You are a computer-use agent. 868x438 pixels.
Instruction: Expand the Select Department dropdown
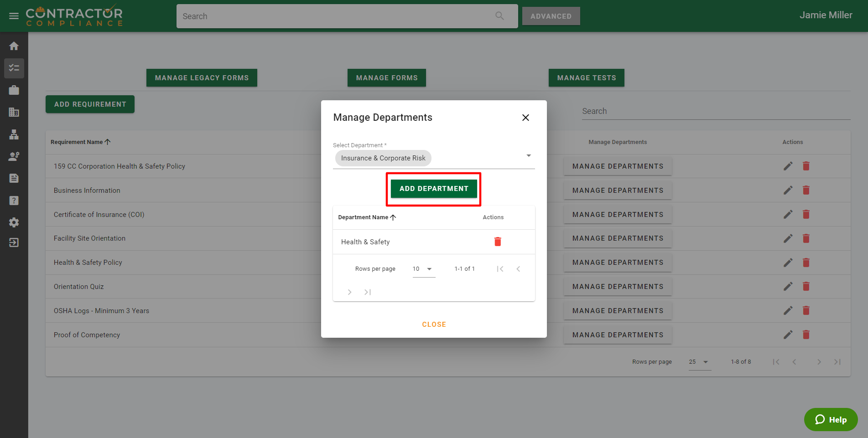pyautogui.click(x=528, y=156)
